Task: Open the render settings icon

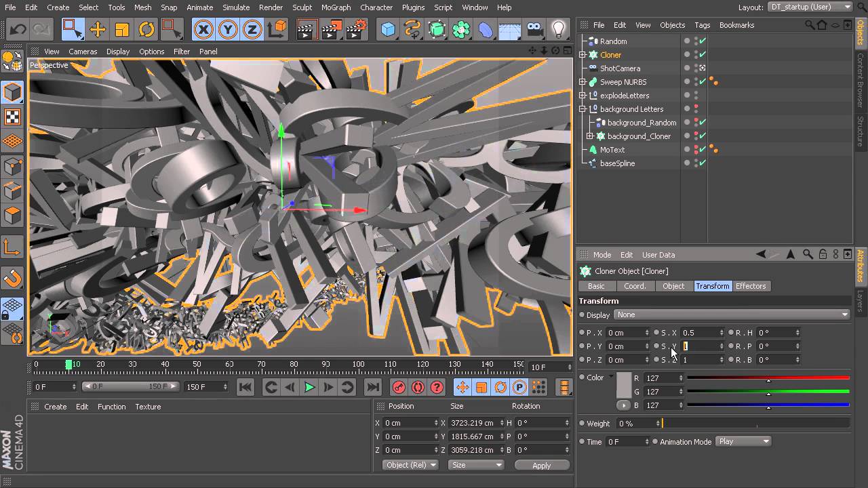Action: (x=357, y=30)
